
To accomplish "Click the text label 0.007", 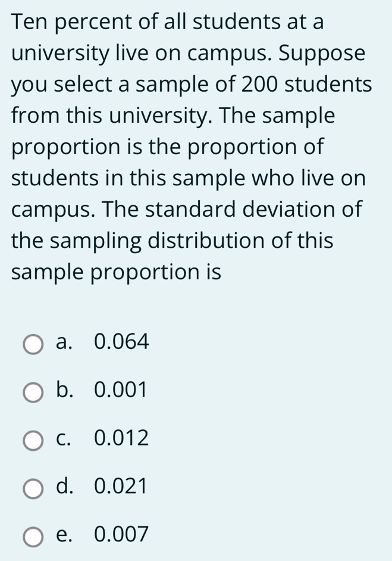I will tap(120, 535).
